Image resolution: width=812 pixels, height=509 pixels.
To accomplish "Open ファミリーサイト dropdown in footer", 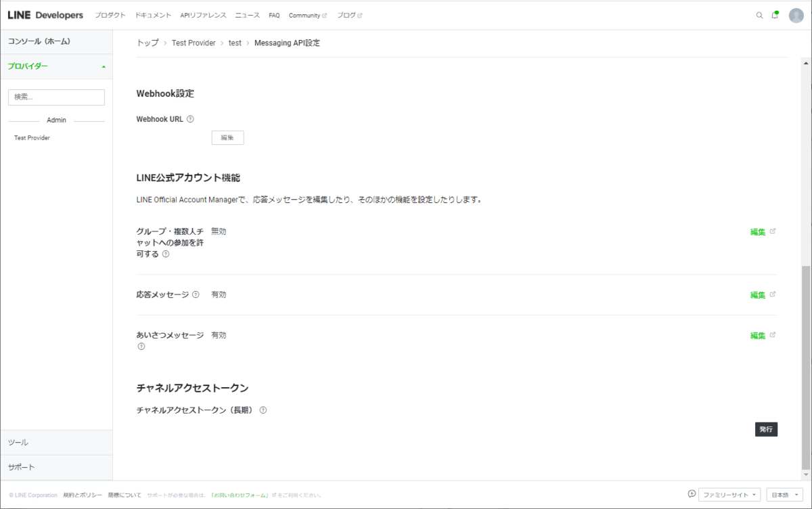I will tap(730, 495).
